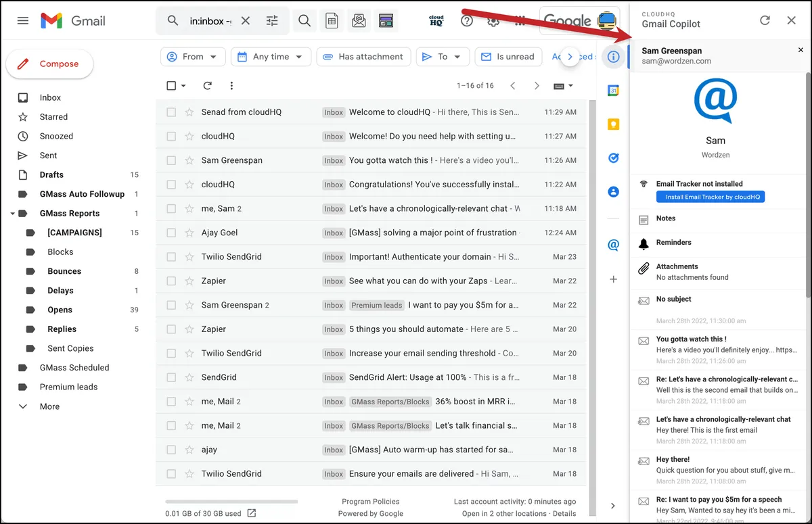812x524 pixels.
Task: Open the From filter dropdown
Action: click(x=193, y=57)
